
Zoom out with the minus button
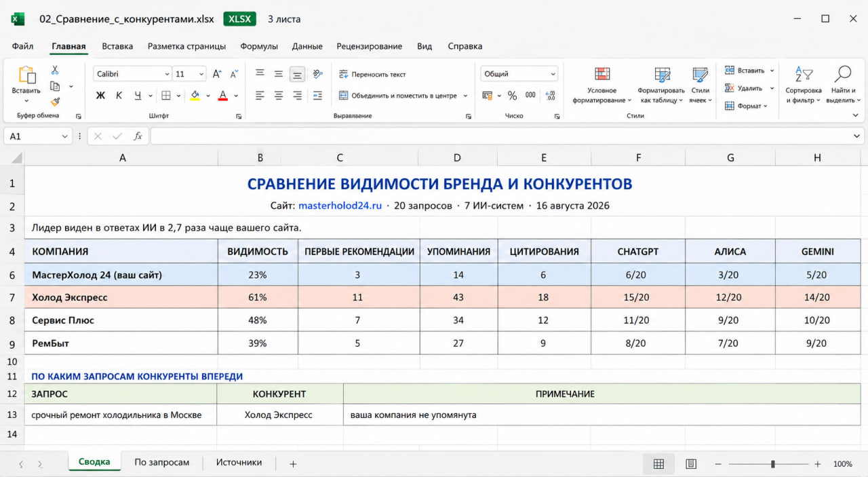718,464
